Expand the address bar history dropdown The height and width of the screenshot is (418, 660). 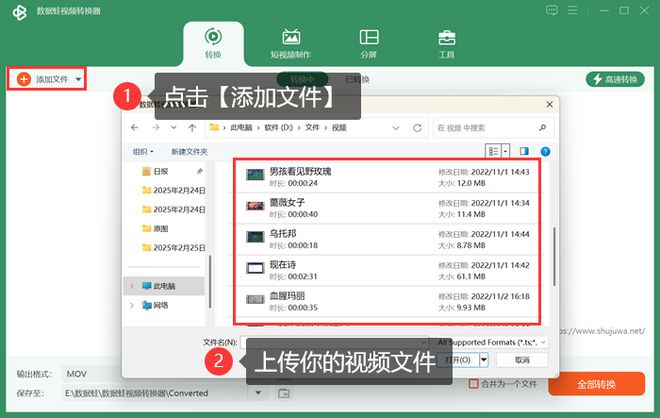tap(396, 128)
